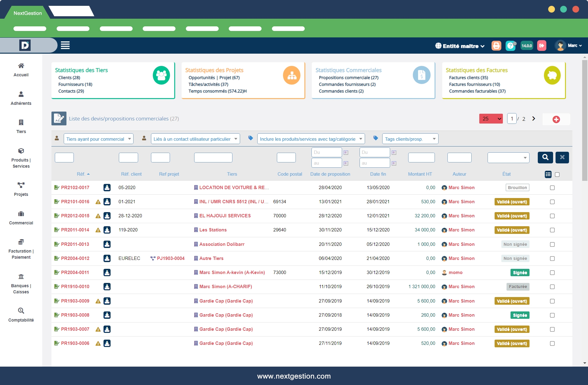Tick the checkbox for PR2102-0017 row

coord(552,188)
